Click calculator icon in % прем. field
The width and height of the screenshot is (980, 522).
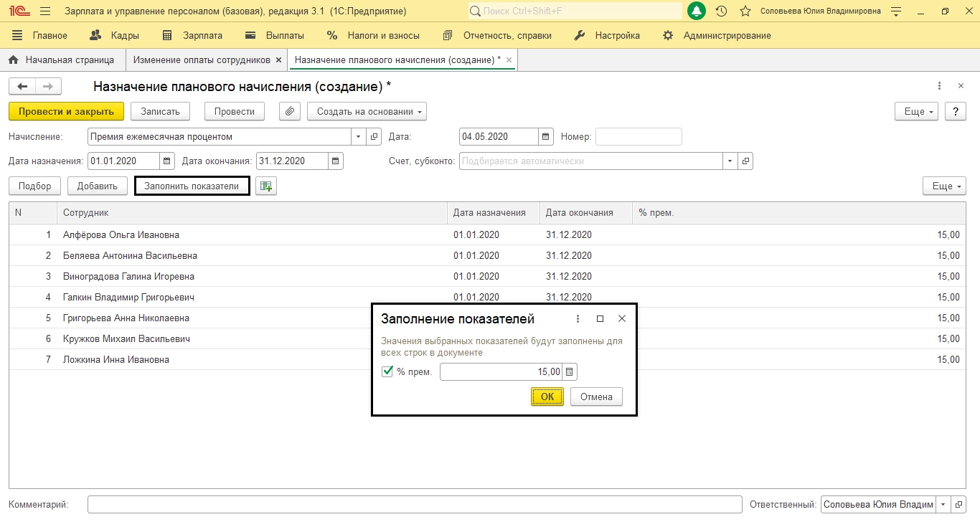[570, 372]
